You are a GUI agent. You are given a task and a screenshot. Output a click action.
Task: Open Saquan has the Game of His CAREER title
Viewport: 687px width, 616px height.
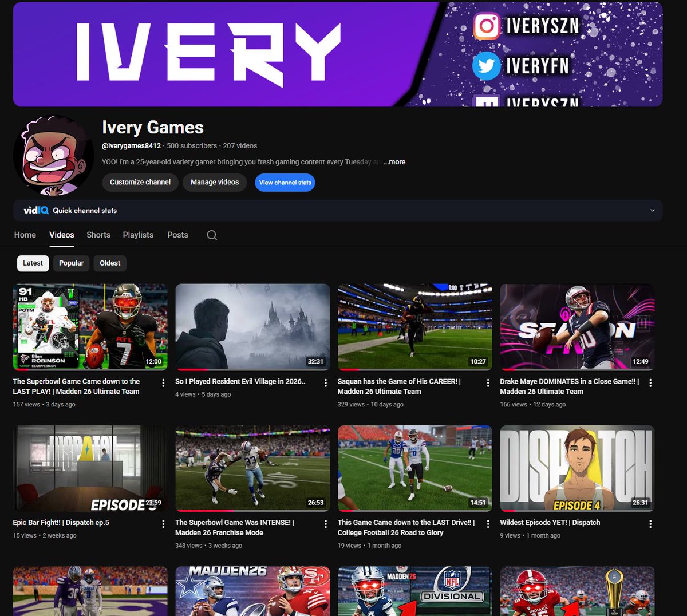[399, 386]
